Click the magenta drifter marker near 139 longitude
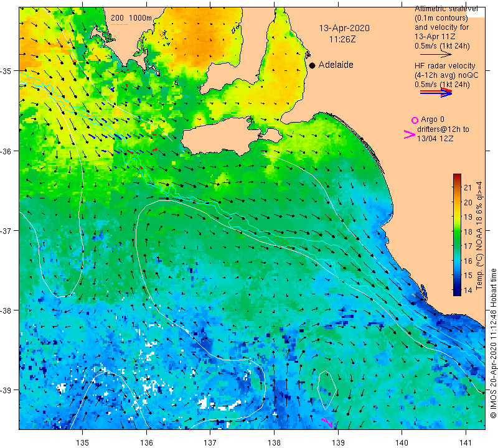Image resolution: width=498 pixels, height=448 pixels. 327,422
